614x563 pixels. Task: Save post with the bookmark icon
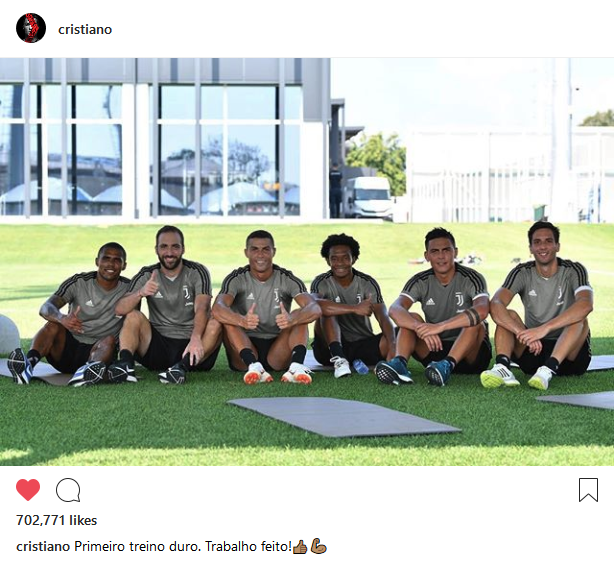tap(588, 490)
